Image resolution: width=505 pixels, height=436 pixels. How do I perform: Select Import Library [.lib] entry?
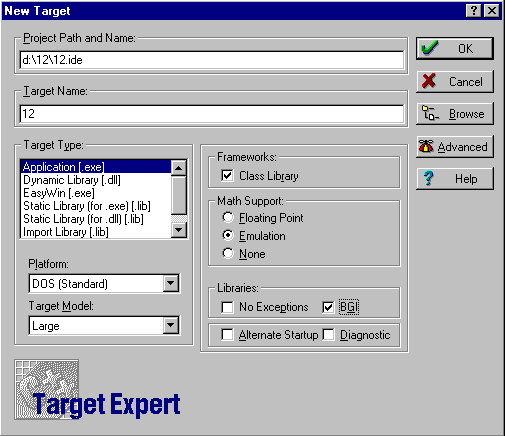(x=96, y=232)
